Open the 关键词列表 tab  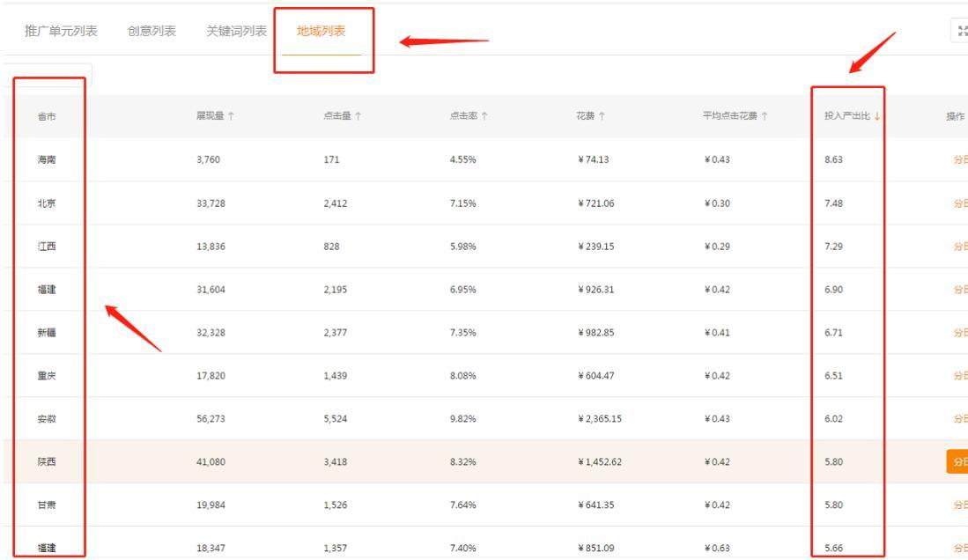point(236,31)
